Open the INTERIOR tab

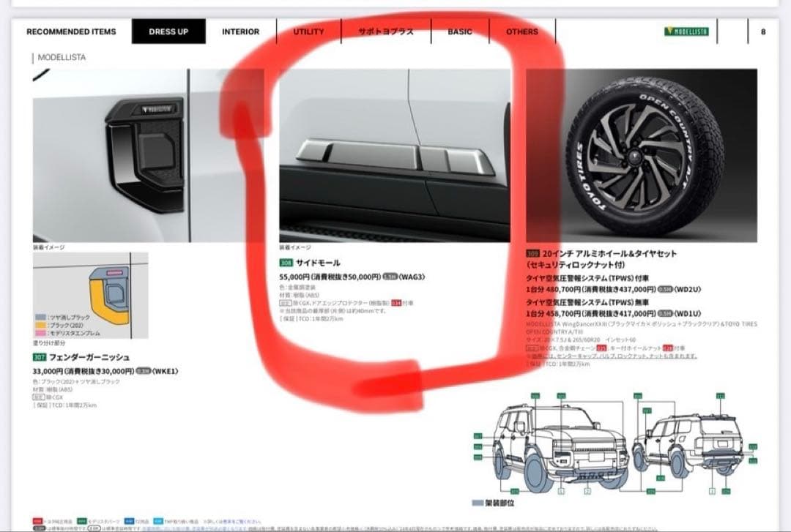click(240, 31)
